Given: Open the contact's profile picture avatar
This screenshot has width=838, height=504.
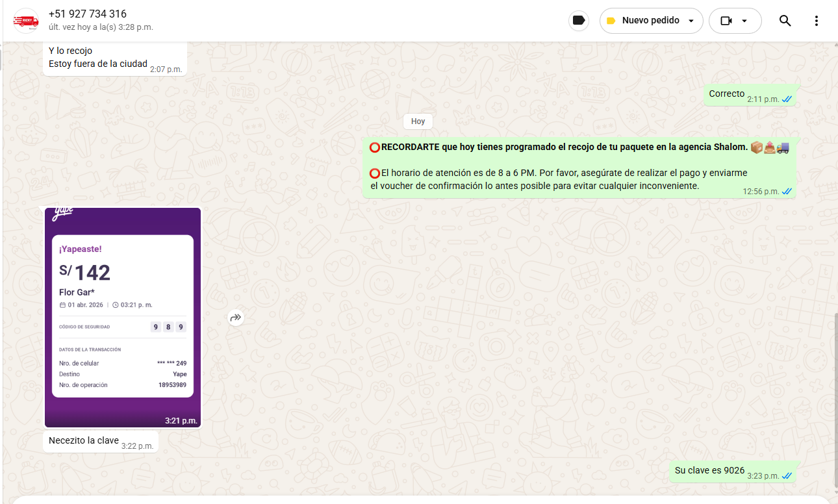Looking at the screenshot, I should [26, 21].
